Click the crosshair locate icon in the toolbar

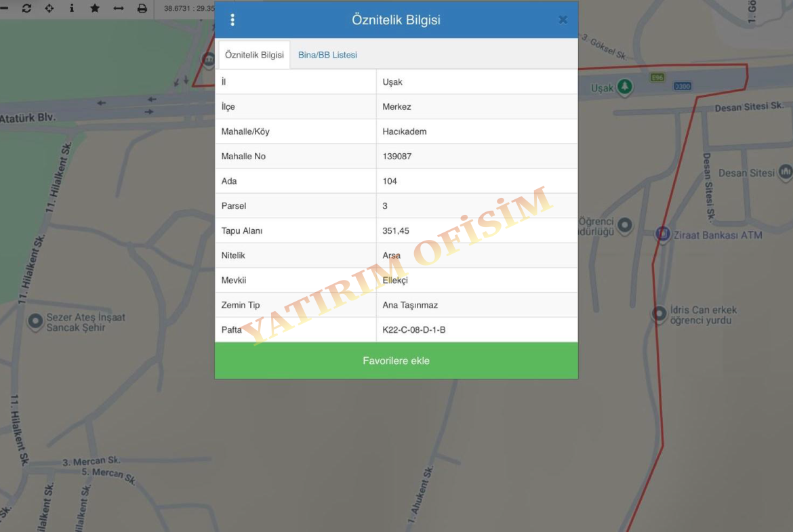coord(49,8)
